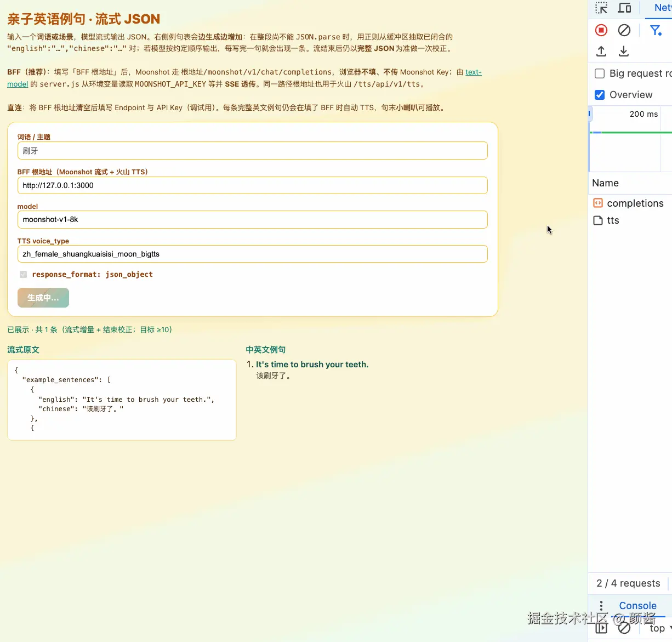672x642 pixels.
Task: Import a HAR file
Action: 601,51
